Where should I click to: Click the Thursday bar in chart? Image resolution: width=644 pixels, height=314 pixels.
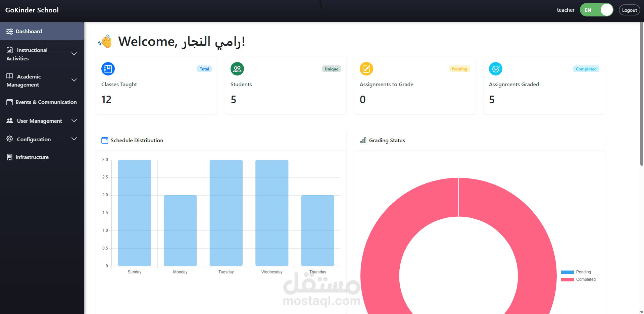click(x=318, y=230)
